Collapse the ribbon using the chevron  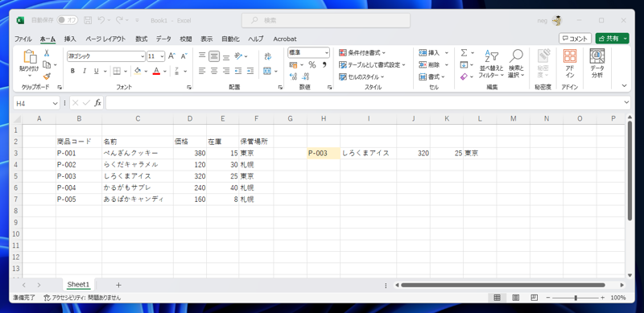[x=625, y=86]
